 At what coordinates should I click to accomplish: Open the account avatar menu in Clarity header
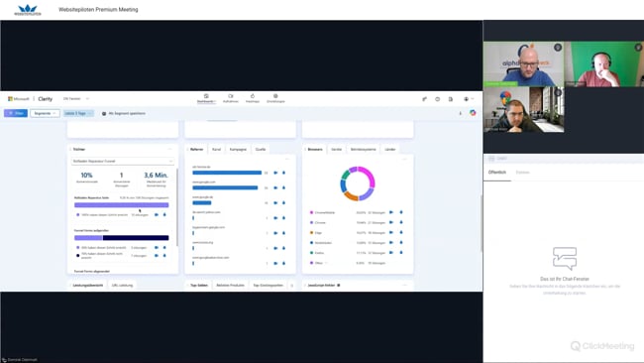pyautogui.click(x=469, y=99)
